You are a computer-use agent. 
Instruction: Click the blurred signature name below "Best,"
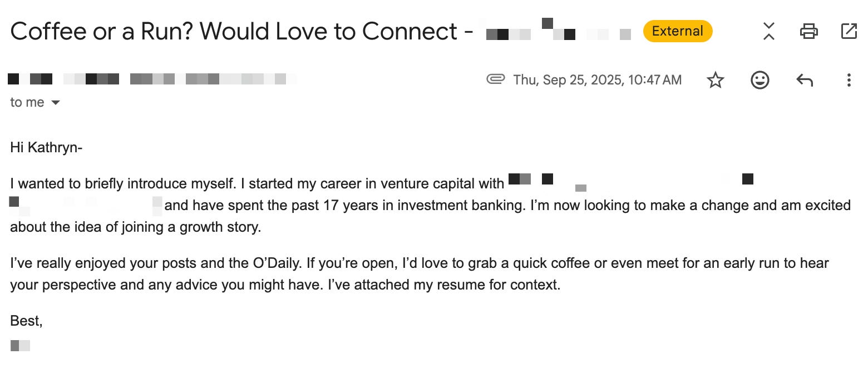pos(20,346)
